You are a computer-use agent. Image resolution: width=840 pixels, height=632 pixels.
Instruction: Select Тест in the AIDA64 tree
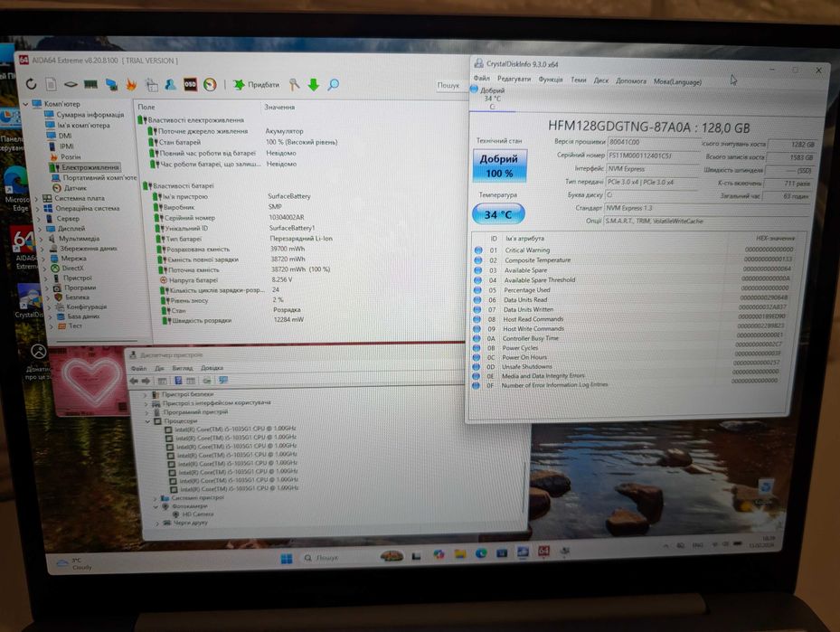click(x=75, y=325)
